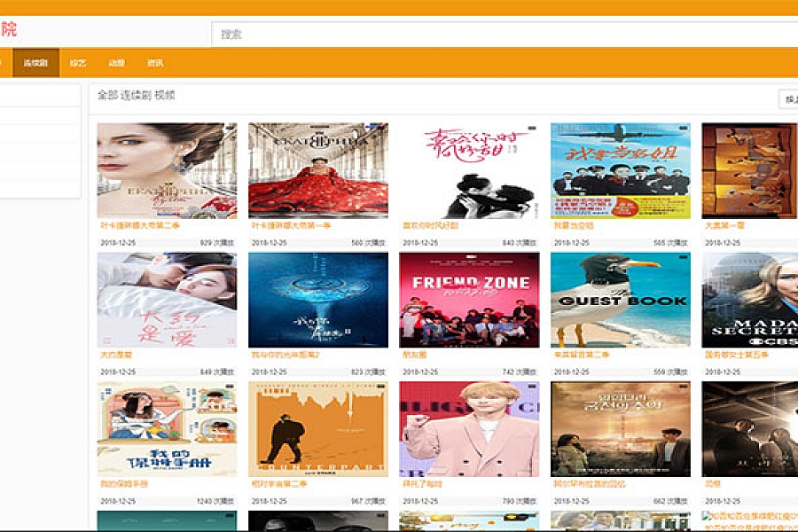Click the 823 次播放 play count
Image resolution: width=798 pixels, height=532 pixels.
[x=368, y=372]
